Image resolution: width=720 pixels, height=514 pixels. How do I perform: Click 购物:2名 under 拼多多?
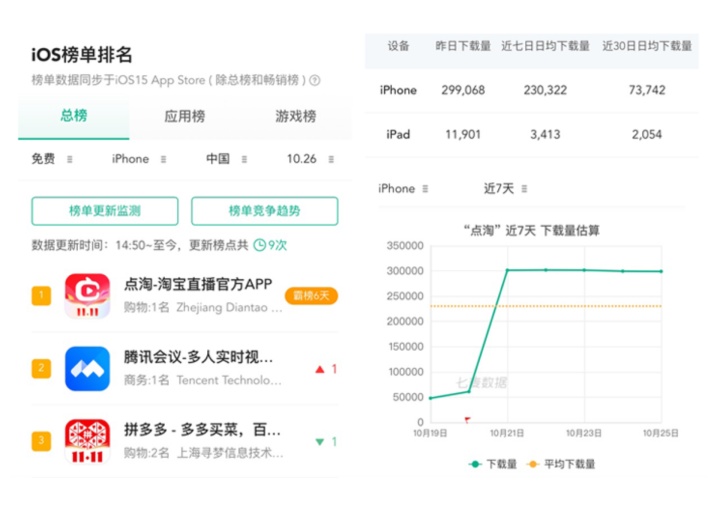click(146, 453)
